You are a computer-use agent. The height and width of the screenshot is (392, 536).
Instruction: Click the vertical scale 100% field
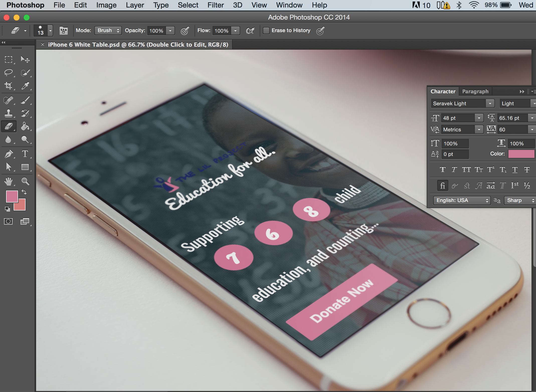coord(455,143)
